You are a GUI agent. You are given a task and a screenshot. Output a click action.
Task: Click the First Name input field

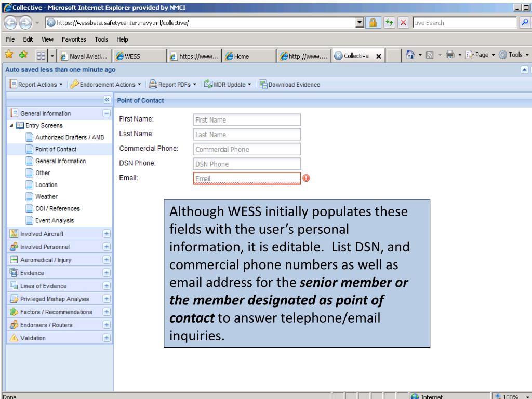tap(247, 120)
